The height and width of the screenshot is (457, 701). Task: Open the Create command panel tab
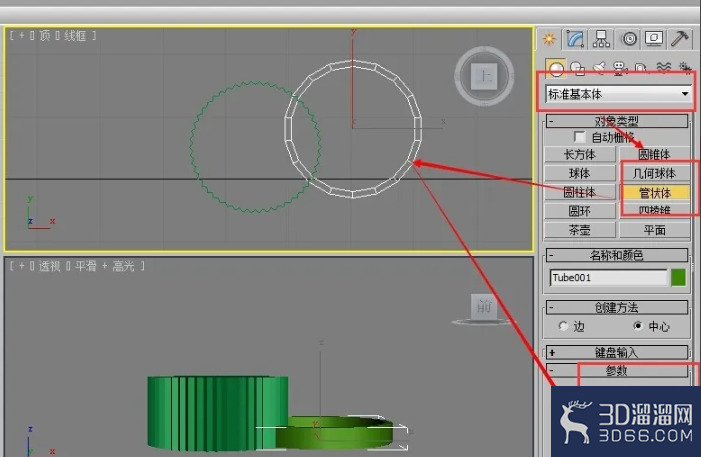549,39
